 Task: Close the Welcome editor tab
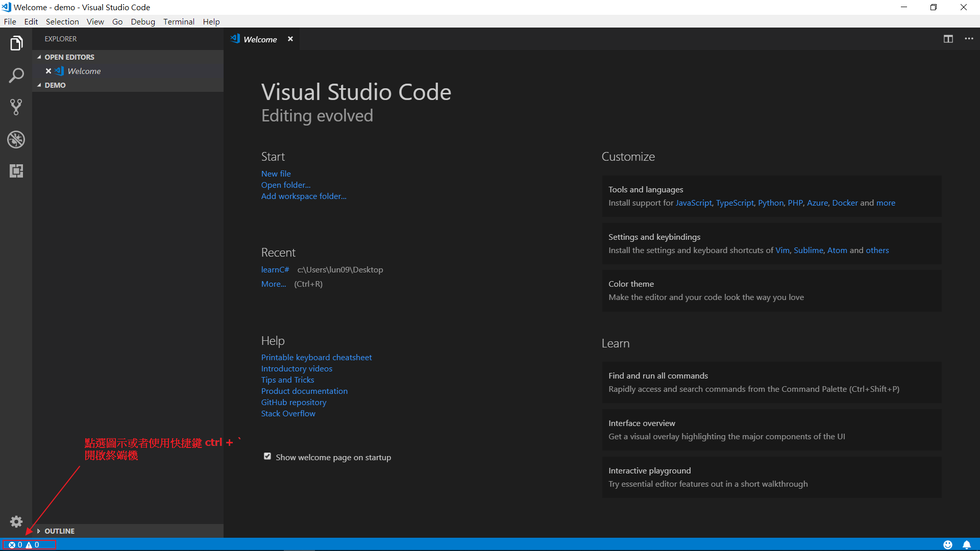coord(290,39)
